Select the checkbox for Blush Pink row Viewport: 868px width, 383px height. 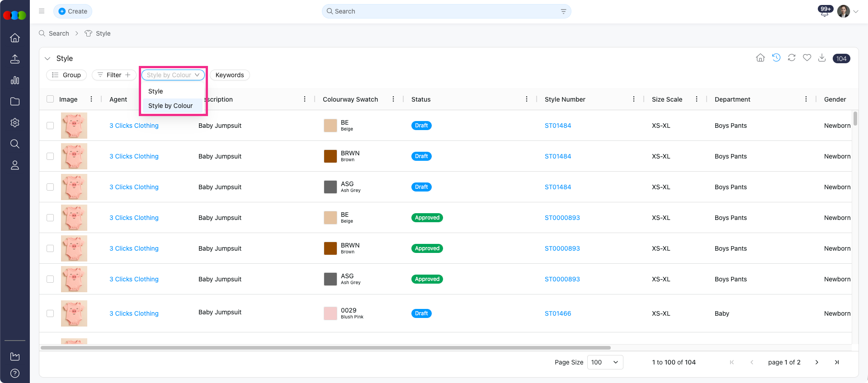tap(50, 313)
